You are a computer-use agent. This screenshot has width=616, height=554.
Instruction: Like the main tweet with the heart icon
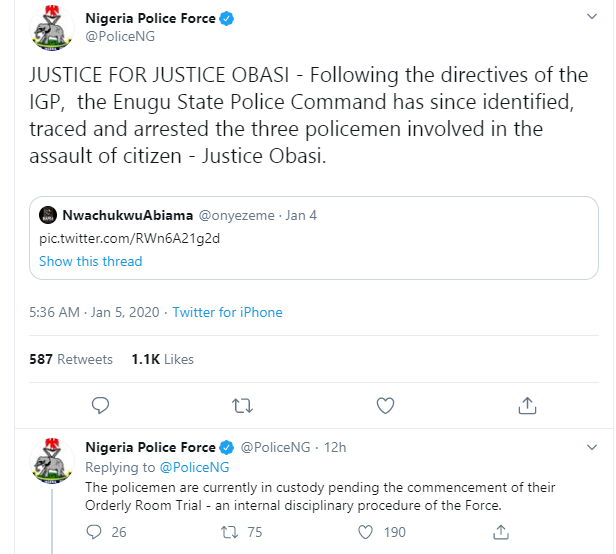tap(385, 405)
